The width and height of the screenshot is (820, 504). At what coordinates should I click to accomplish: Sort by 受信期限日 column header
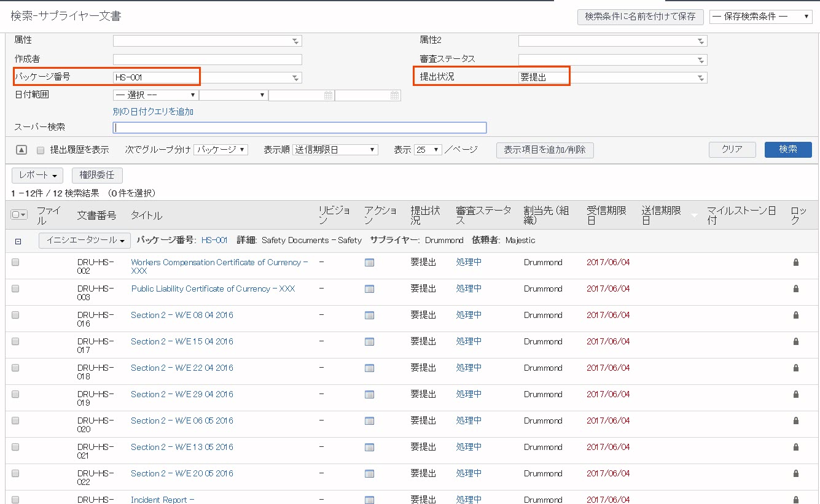(x=607, y=215)
